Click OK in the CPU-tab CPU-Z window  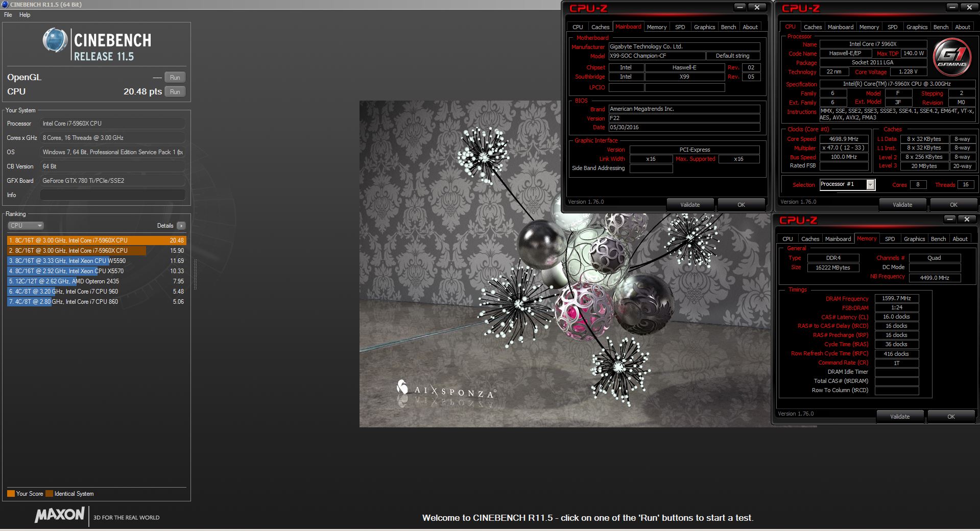coord(953,205)
